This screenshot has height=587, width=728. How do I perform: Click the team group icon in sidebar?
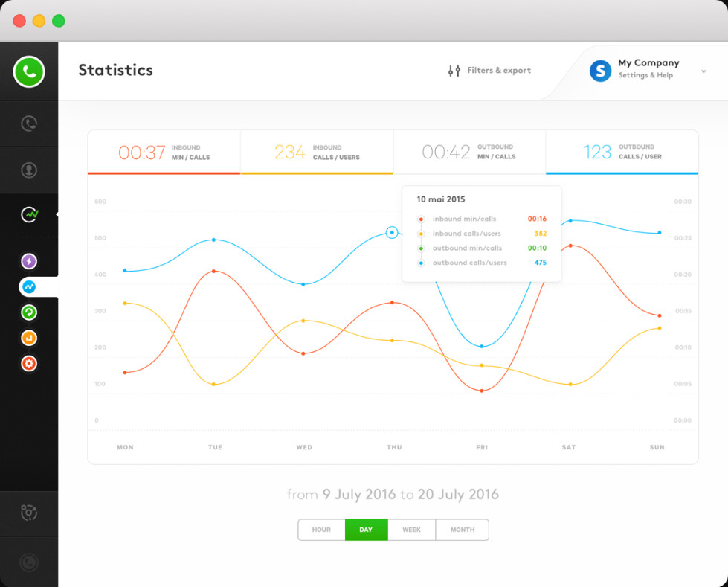pos(29,513)
